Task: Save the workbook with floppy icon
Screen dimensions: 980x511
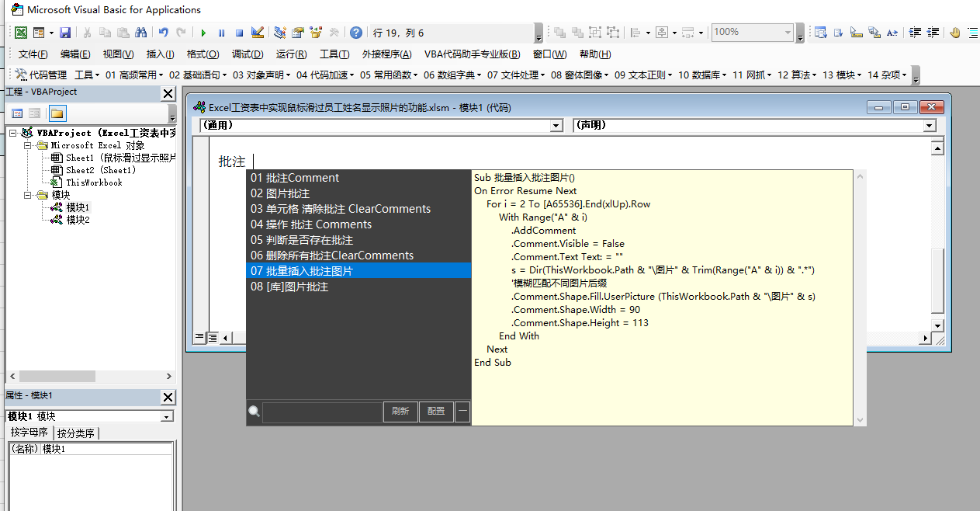Action: pyautogui.click(x=65, y=33)
